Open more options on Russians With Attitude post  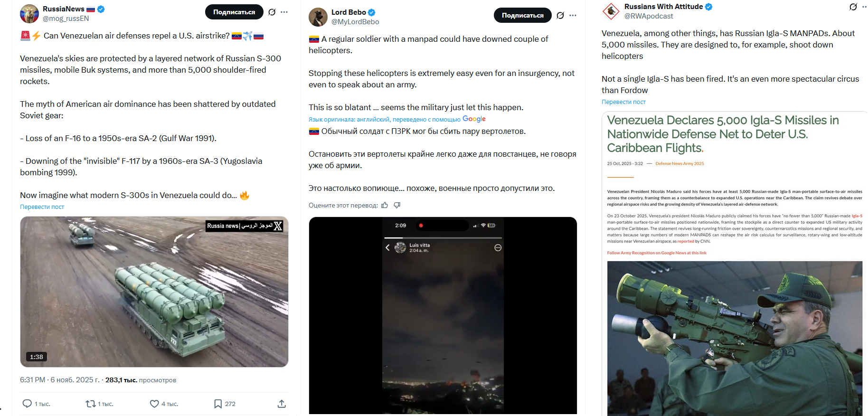tap(865, 7)
